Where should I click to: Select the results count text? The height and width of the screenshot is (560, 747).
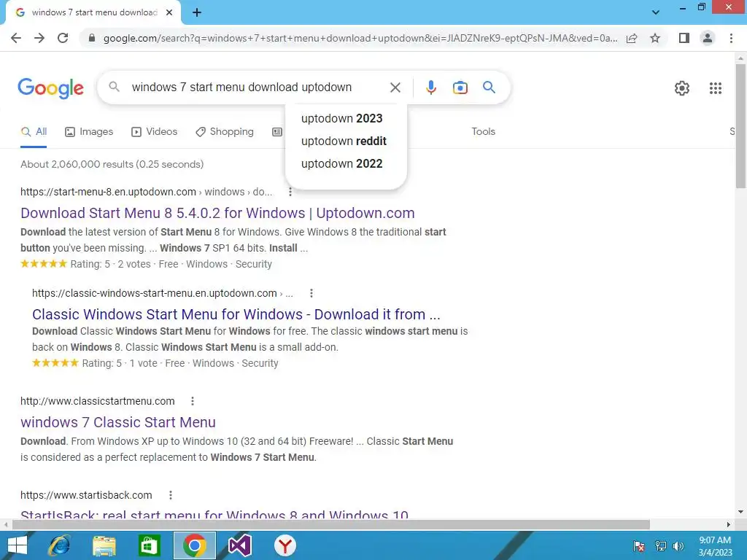[x=112, y=164]
